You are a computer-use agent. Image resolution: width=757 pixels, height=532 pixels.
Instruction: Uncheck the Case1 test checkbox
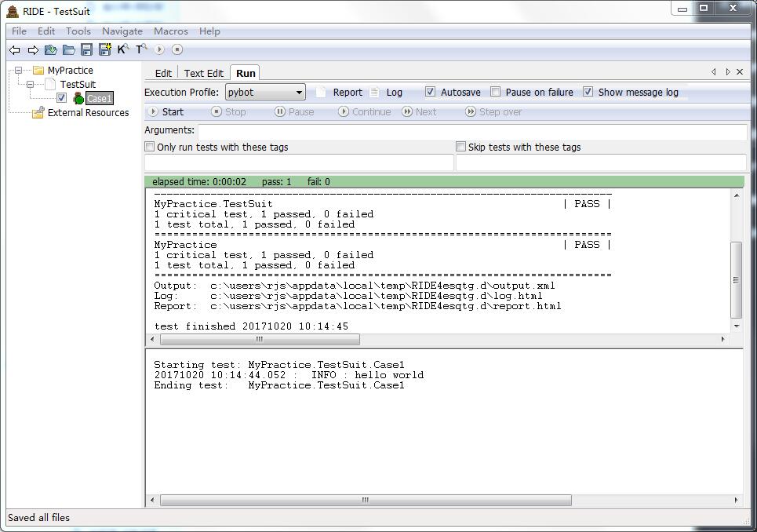pyautogui.click(x=62, y=98)
